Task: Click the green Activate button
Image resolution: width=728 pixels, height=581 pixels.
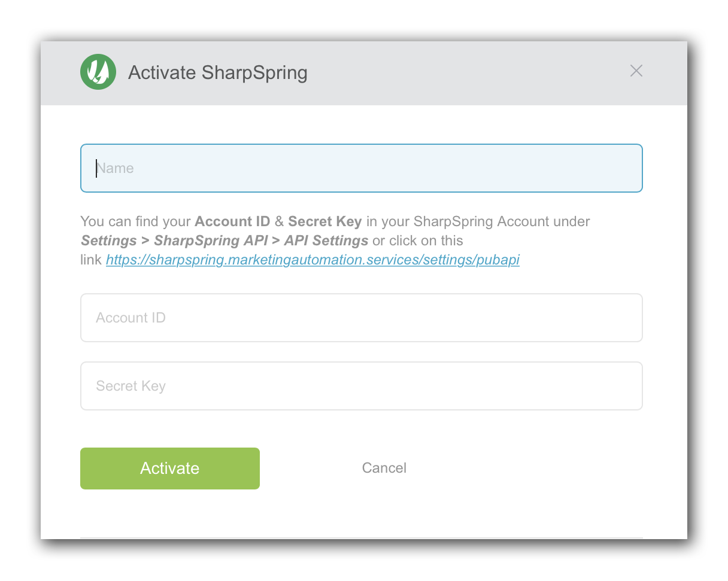Action: click(x=170, y=469)
